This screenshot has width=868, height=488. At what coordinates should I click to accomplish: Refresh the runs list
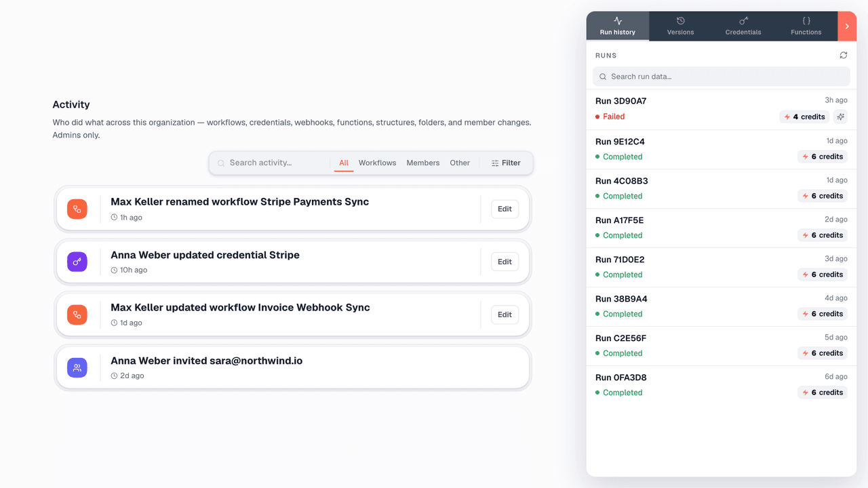coord(844,55)
